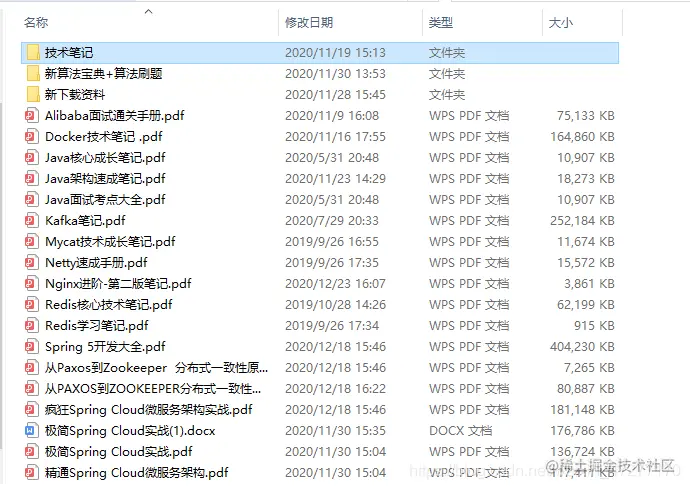The width and height of the screenshot is (690, 489).
Task: Click the date 2020/11/30 13:53
Action: (x=335, y=74)
